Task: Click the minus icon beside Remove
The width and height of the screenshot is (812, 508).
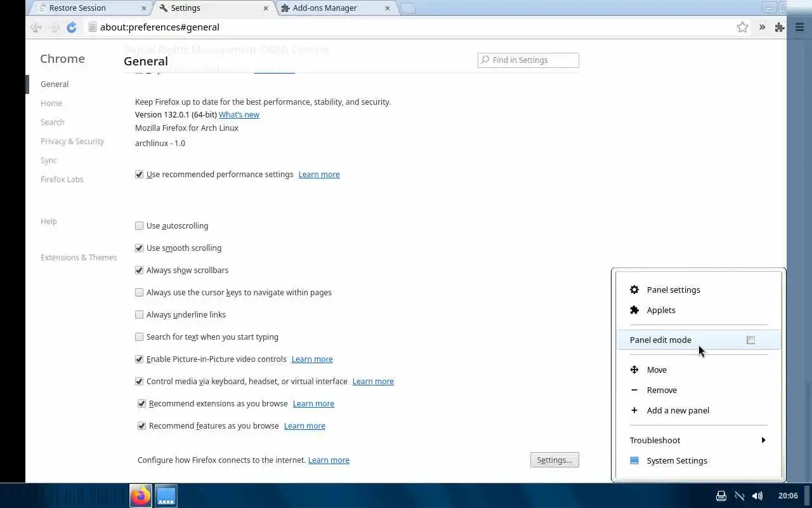Action: [x=634, y=390]
